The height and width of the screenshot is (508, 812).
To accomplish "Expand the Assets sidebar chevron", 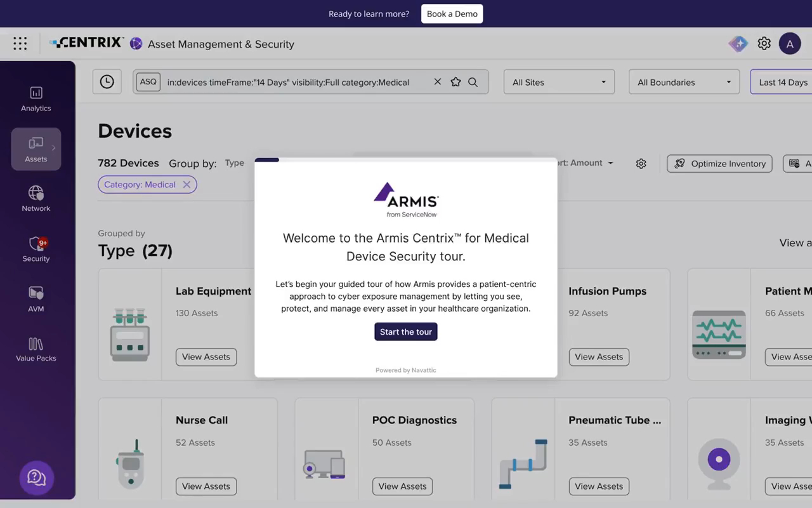I will pyautogui.click(x=53, y=148).
